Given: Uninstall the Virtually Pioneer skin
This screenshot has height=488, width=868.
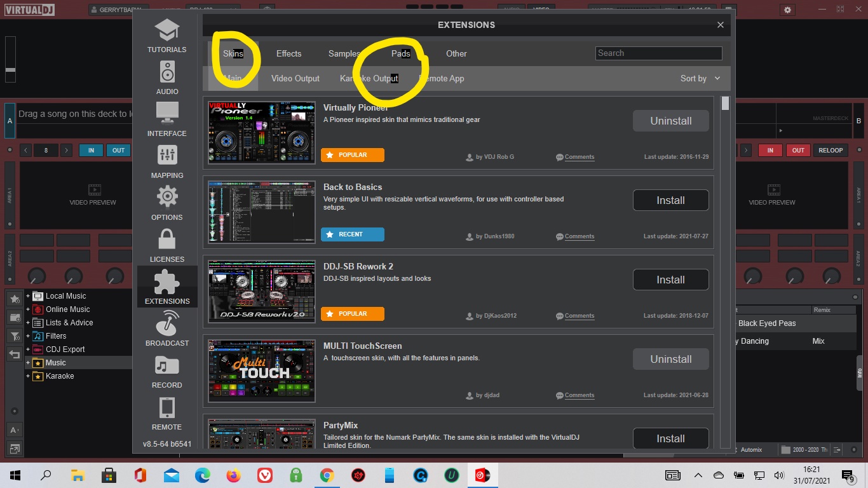Looking at the screenshot, I should pos(670,121).
